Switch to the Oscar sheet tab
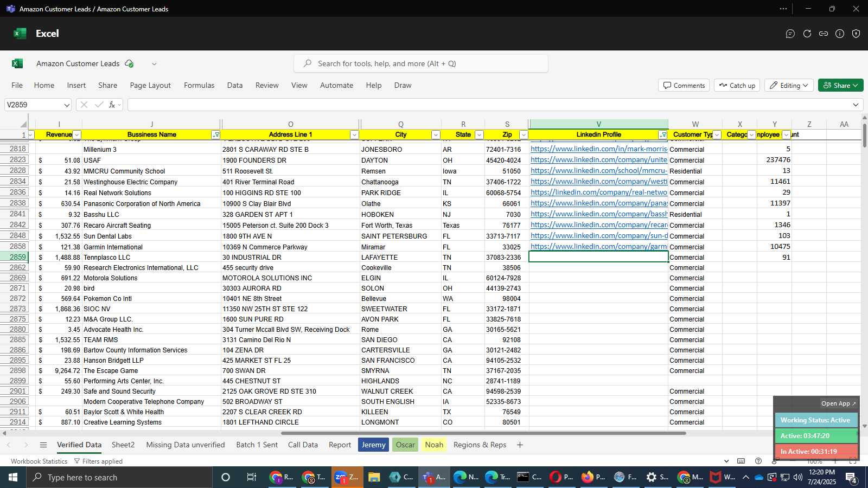Image resolution: width=868 pixels, height=488 pixels. pyautogui.click(x=405, y=445)
